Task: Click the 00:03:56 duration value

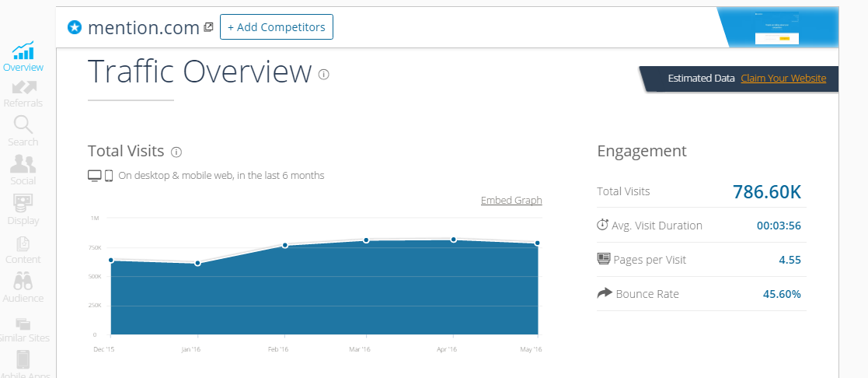Action: pyautogui.click(x=779, y=226)
